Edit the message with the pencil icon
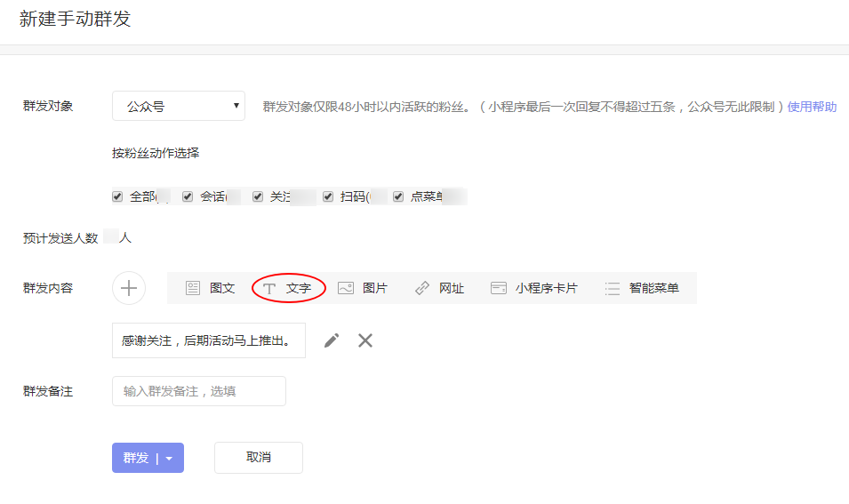Viewport: 849px width, 504px height. 332,340
